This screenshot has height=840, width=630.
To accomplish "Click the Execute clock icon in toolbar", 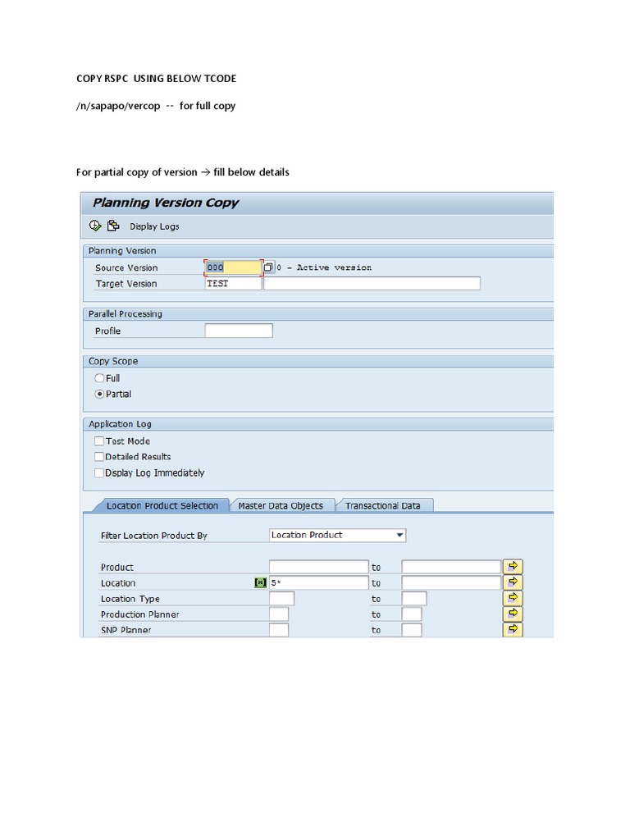I will coord(95,226).
